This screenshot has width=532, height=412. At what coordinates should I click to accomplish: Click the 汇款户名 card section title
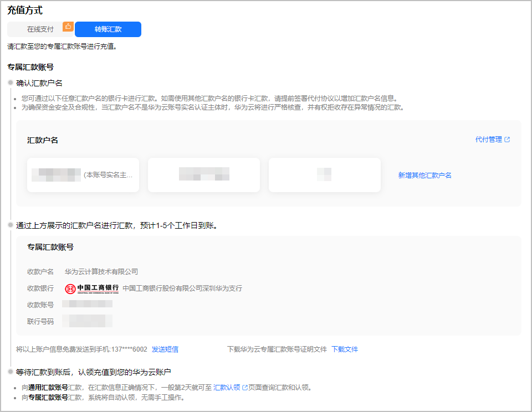click(43, 141)
